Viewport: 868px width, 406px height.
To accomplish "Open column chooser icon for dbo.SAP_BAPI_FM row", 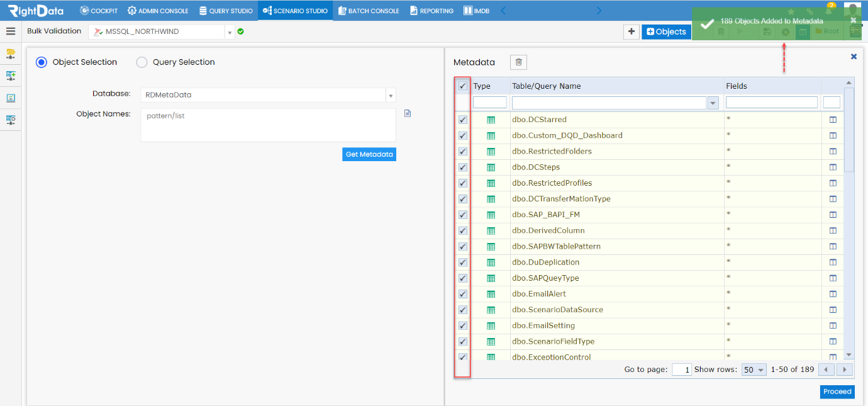I will pos(833,215).
